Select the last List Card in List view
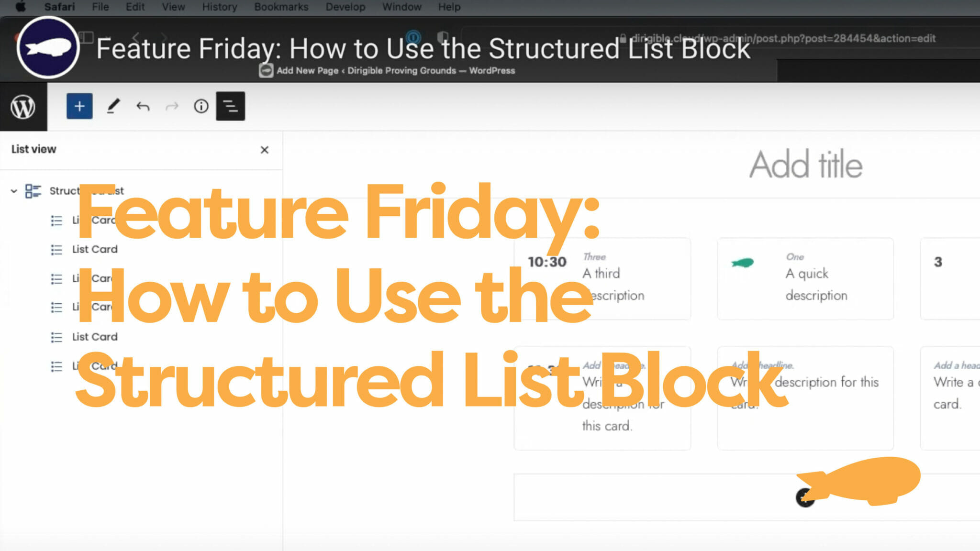980x551 pixels. pyautogui.click(x=95, y=366)
